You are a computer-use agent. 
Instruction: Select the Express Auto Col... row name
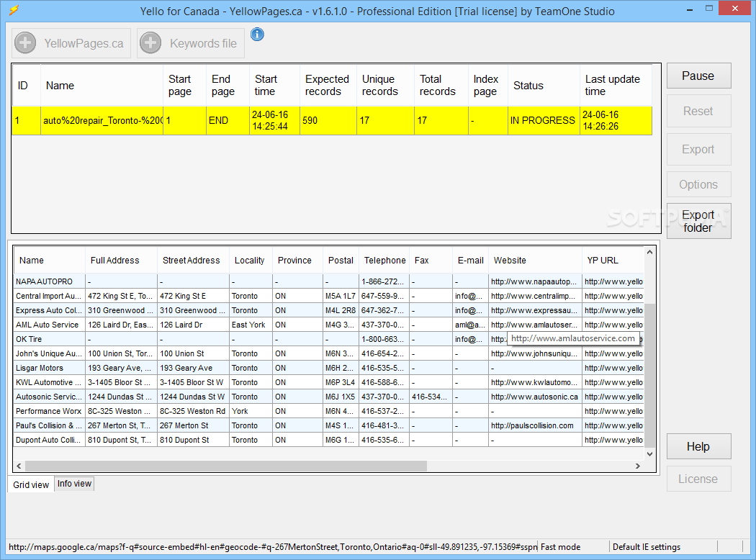pos(49,310)
